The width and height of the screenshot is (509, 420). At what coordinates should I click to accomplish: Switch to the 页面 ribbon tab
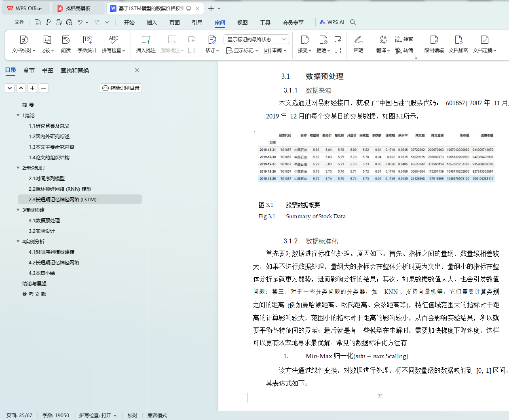pos(175,23)
